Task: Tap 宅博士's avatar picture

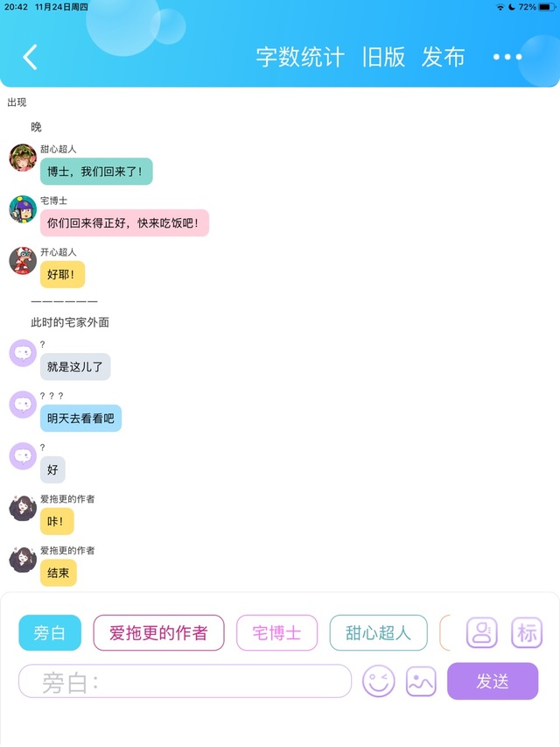Action: pos(23,209)
